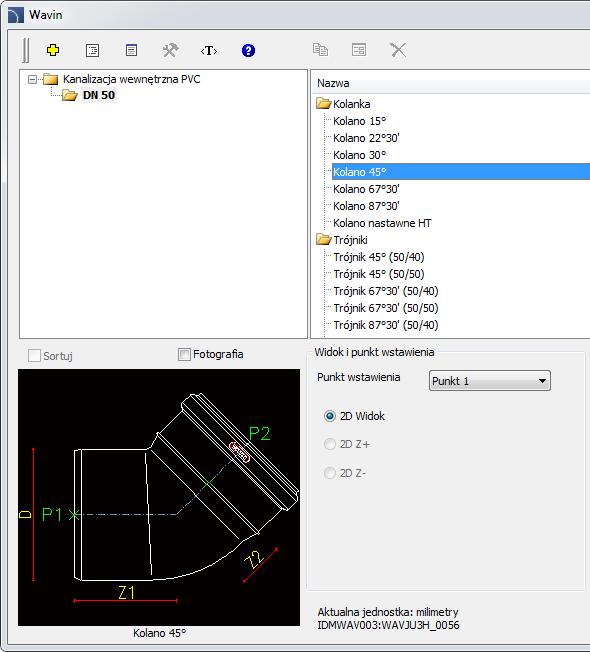This screenshot has height=652, width=590.
Task: Click the yellow plus add icon
Action: point(53,50)
